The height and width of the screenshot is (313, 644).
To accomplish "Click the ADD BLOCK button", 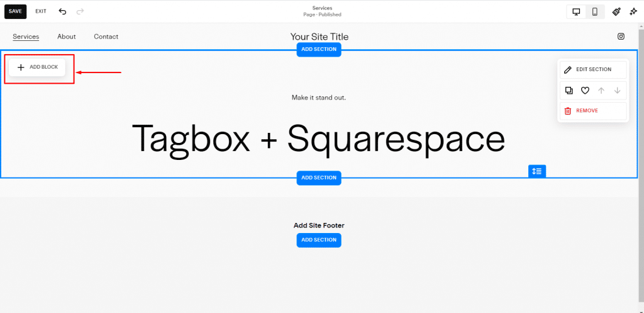I will (37, 67).
